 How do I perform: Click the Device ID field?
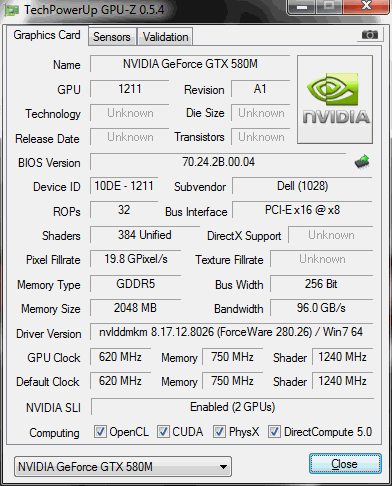click(x=124, y=186)
